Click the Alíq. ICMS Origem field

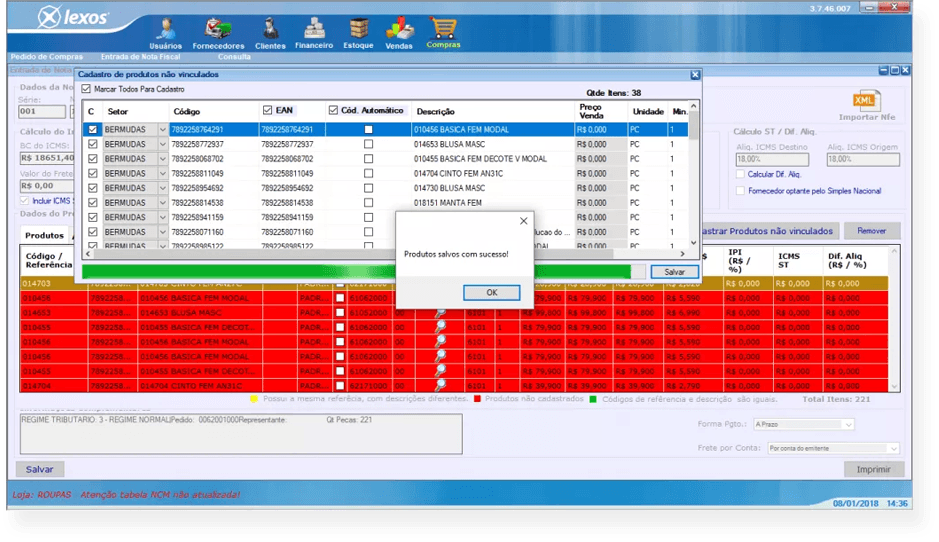pos(863,159)
